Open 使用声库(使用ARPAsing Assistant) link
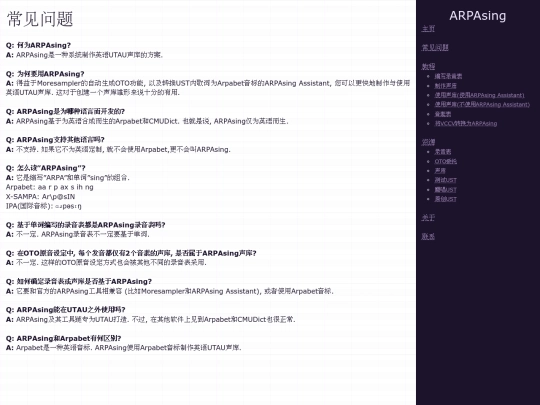 [479, 95]
